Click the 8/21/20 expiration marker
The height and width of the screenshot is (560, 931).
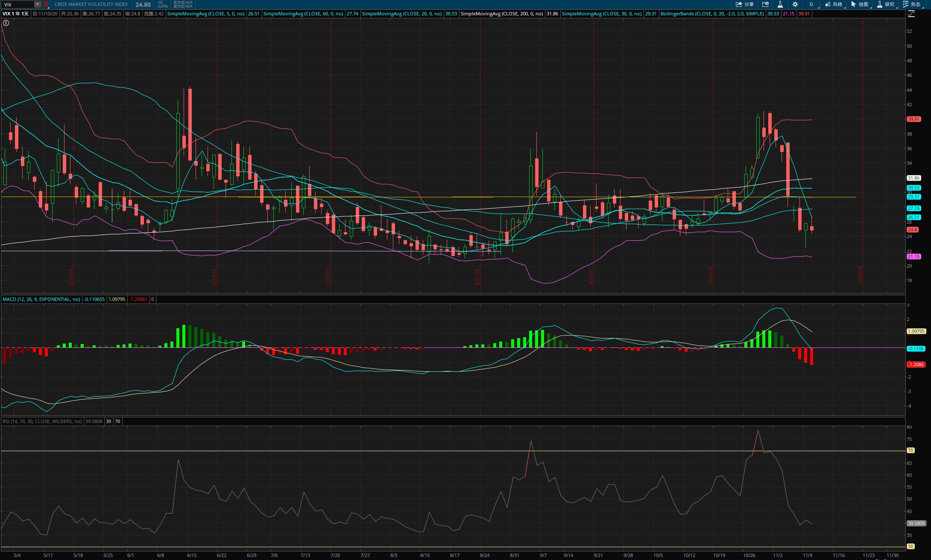coord(477,276)
